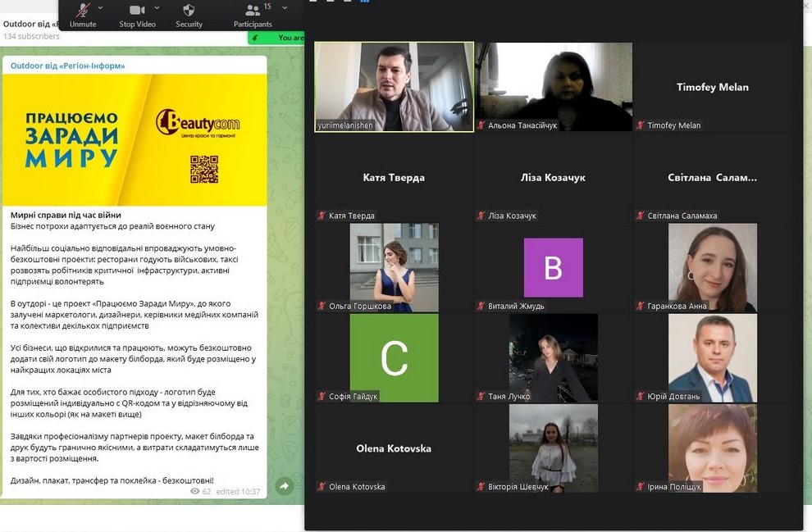The image size is (812, 532).
Task: Click the forward arrow on the Telegram post
Action: (284, 486)
